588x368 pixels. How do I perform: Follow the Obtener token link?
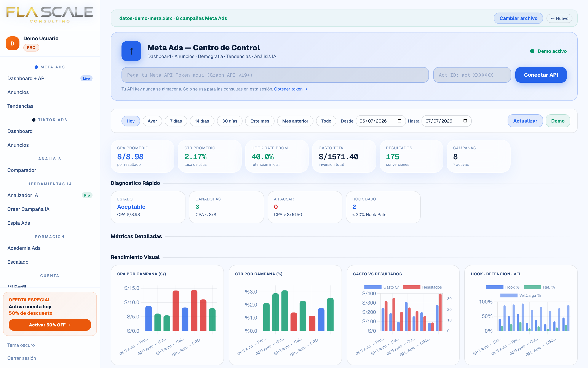pyautogui.click(x=291, y=89)
